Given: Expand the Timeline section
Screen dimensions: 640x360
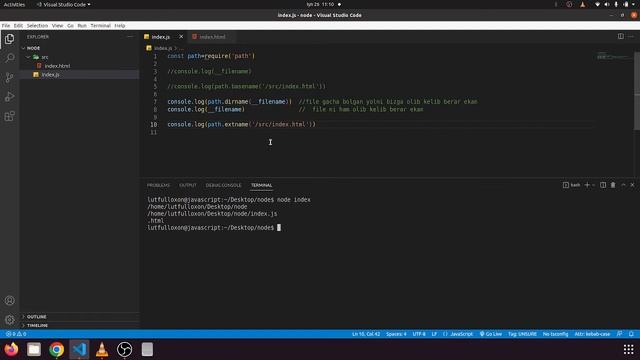Looking at the screenshot, I should pos(80,325).
